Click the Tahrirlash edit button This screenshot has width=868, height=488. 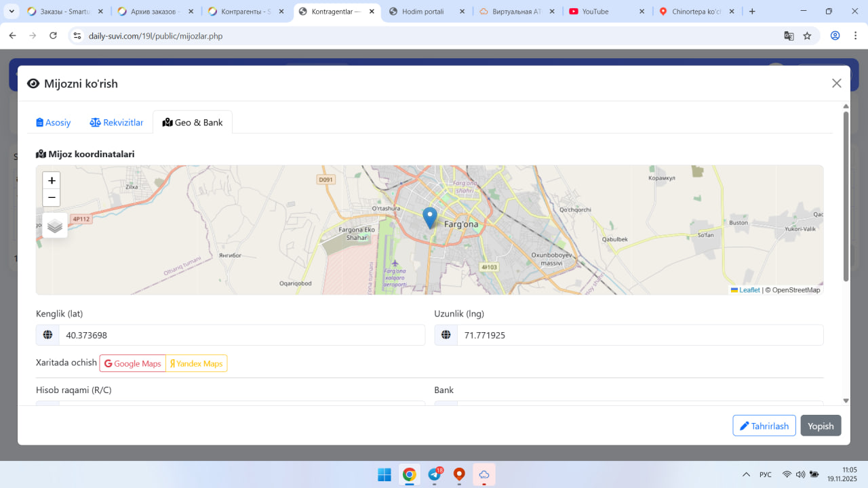pyautogui.click(x=764, y=426)
